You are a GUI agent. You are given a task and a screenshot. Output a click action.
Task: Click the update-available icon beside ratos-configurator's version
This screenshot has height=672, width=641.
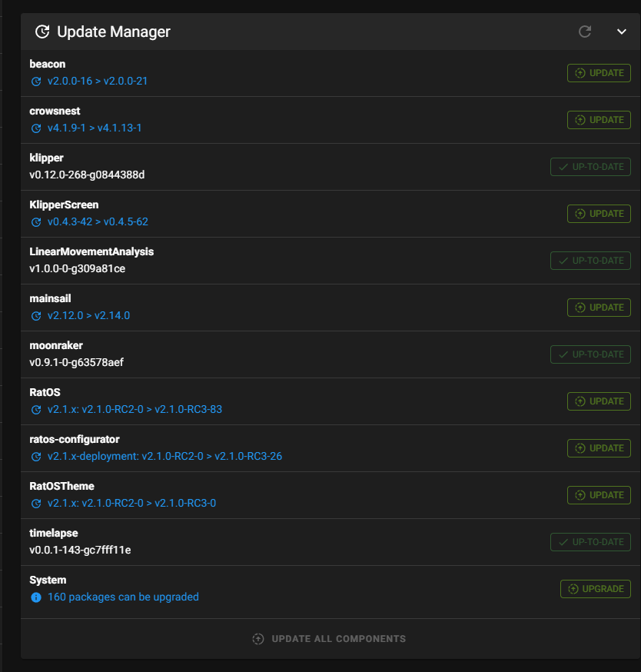(36, 457)
